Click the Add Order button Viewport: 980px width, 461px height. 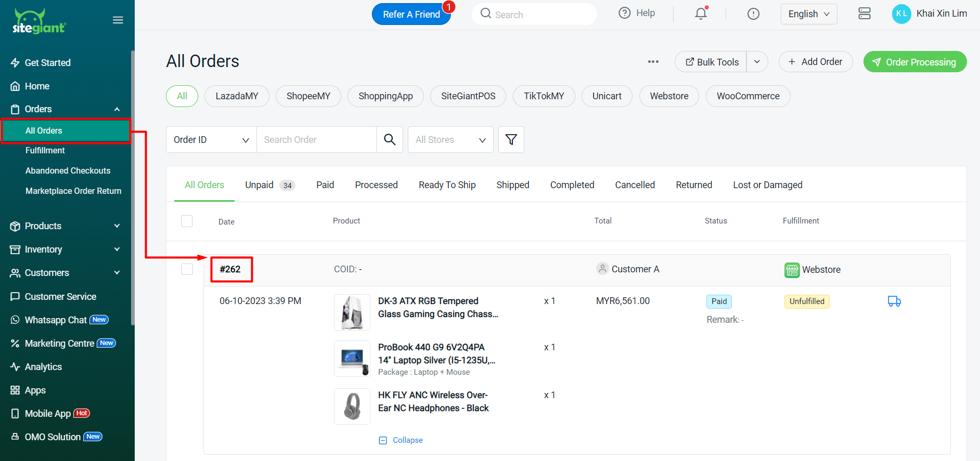816,62
